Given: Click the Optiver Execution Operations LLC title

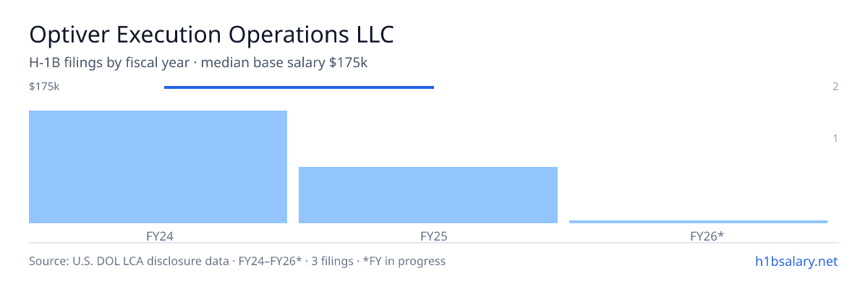Looking at the screenshot, I should point(213,35).
